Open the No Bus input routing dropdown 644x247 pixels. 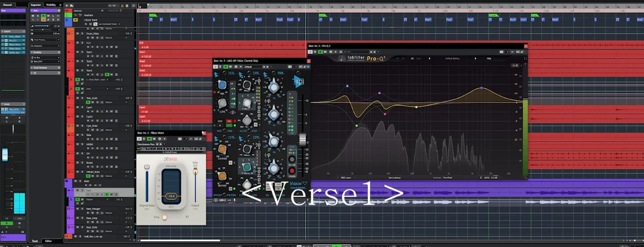pos(45,58)
